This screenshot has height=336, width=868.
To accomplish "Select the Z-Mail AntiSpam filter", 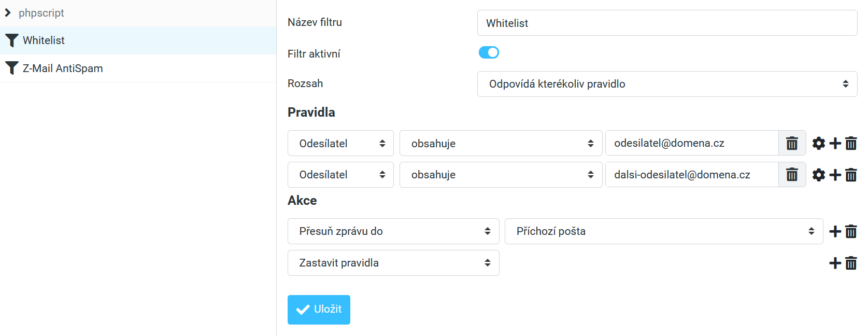I will coord(63,68).
